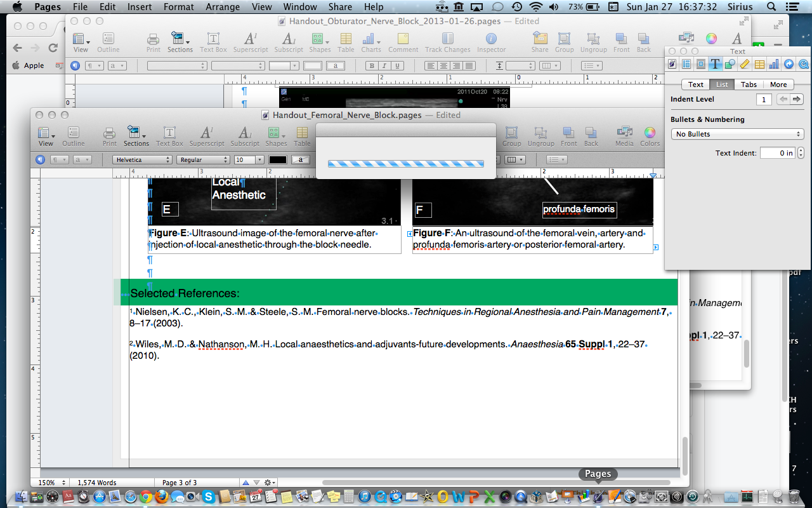The image size is (812, 508).
Task: Select Chart inspector icon in Text panel
Action: [774, 63]
